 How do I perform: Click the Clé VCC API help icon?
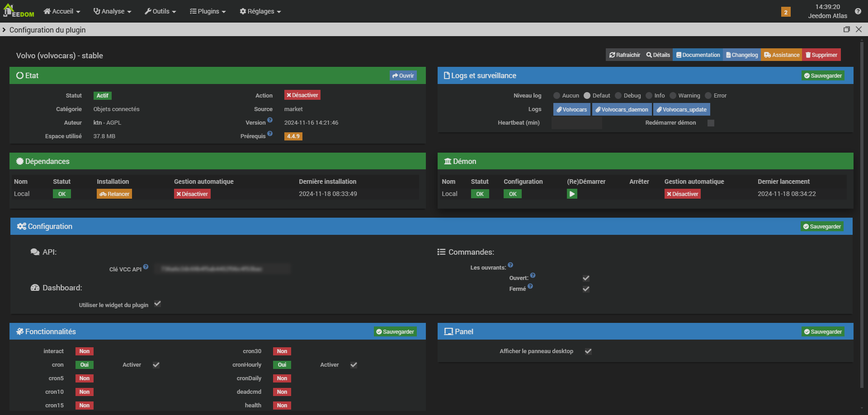click(x=146, y=267)
